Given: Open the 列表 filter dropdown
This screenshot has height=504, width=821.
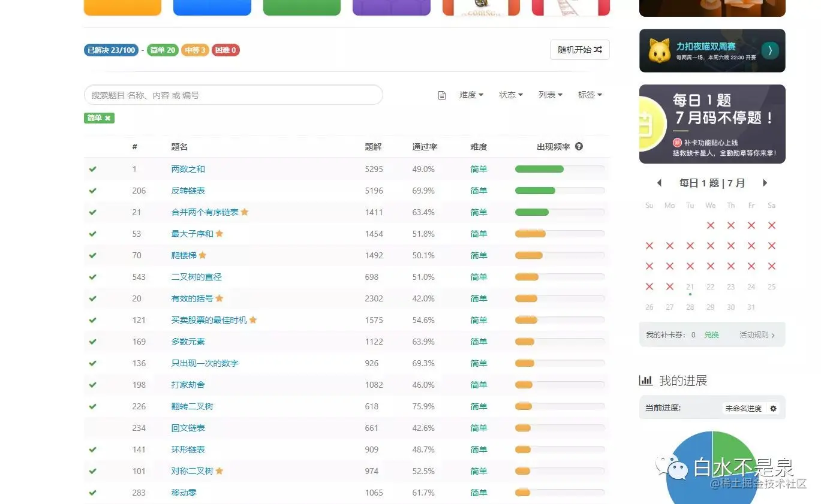Looking at the screenshot, I should pos(551,95).
